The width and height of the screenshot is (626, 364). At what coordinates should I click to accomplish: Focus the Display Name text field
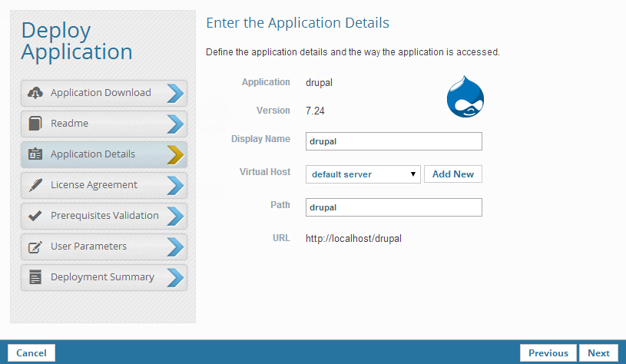[x=393, y=141]
